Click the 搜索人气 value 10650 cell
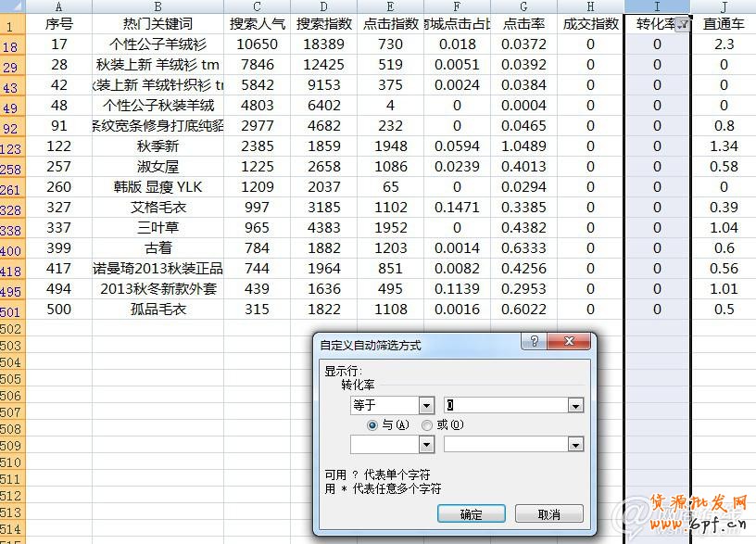 257,44
